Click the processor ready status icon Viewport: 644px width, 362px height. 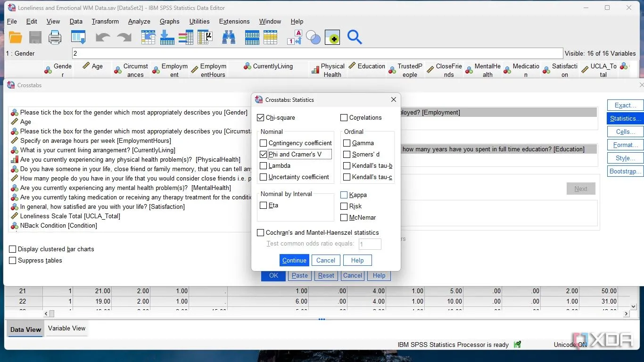click(518, 345)
